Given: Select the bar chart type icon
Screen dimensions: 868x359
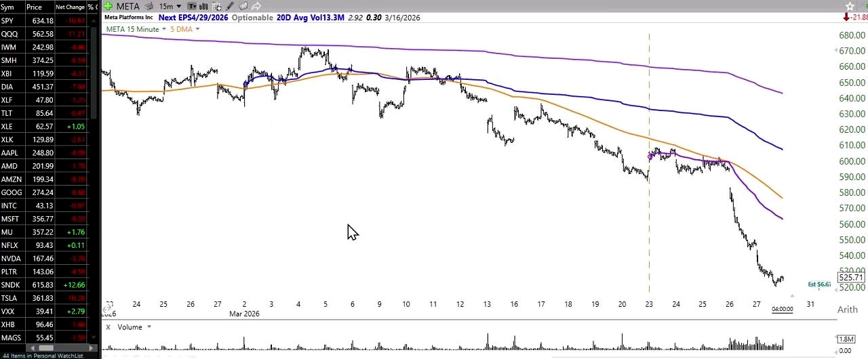Looking at the screenshot, I should pyautogui.click(x=203, y=6).
